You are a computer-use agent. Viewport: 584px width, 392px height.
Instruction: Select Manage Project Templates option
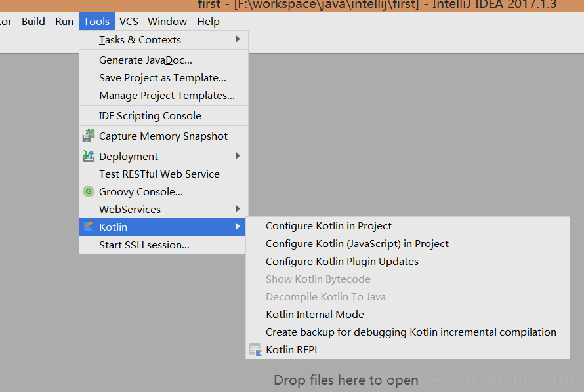point(167,96)
